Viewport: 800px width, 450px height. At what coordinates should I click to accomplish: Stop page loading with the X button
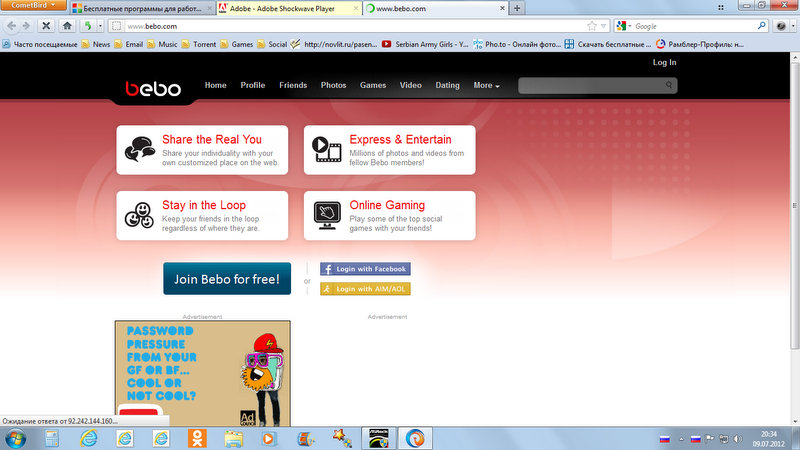coord(46,26)
